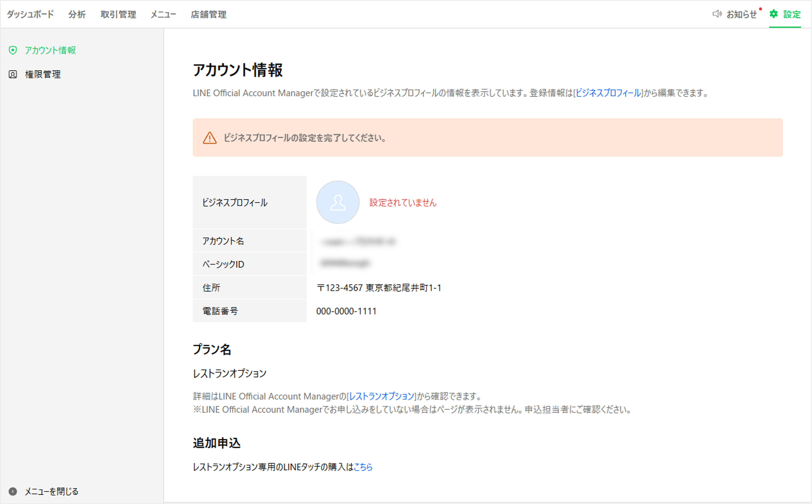812x504 pixels.
Task: Select アカウント情報 in the sidebar
Action: [50, 50]
